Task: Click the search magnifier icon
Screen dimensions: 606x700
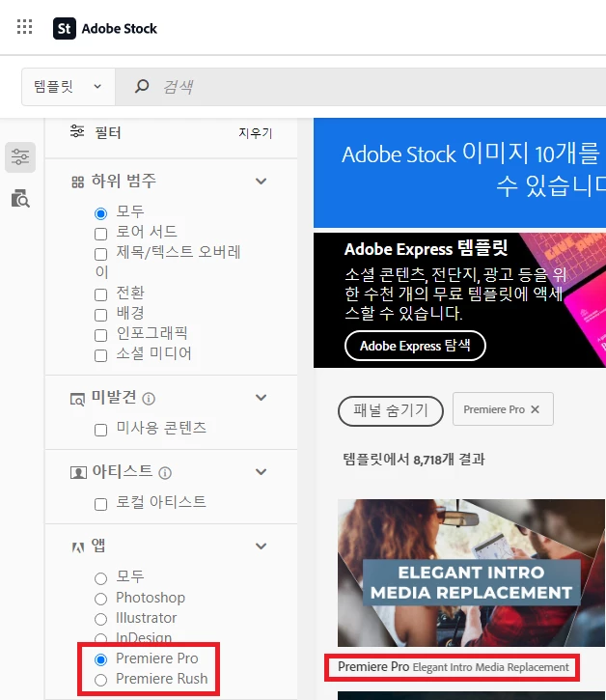Action: [x=142, y=86]
